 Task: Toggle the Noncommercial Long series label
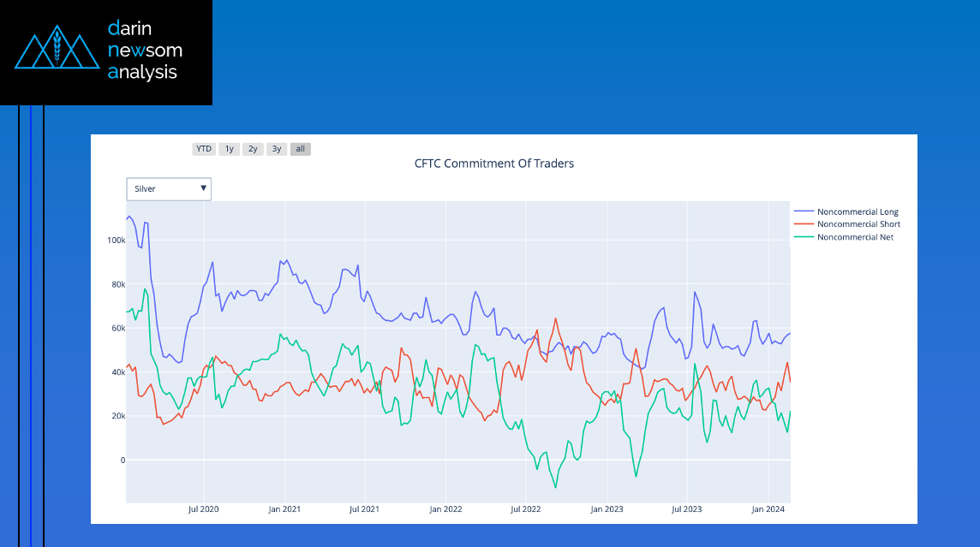(857, 211)
